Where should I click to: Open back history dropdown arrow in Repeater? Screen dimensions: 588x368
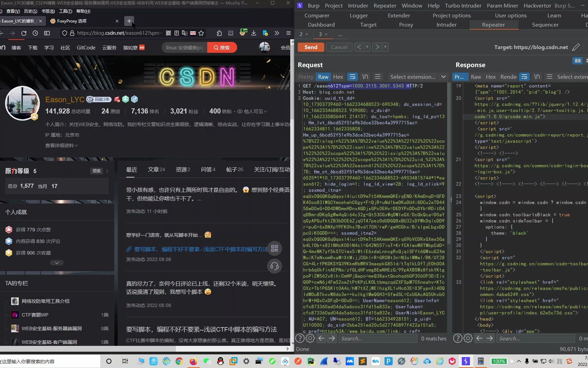tap(367, 47)
